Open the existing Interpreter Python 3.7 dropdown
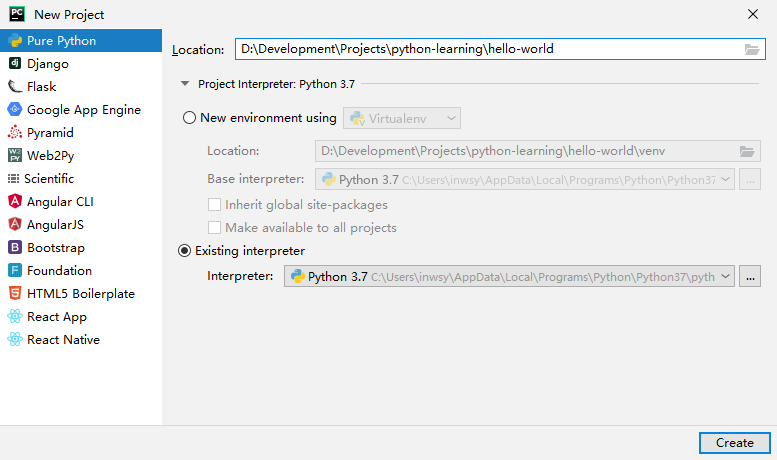 [x=509, y=276]
